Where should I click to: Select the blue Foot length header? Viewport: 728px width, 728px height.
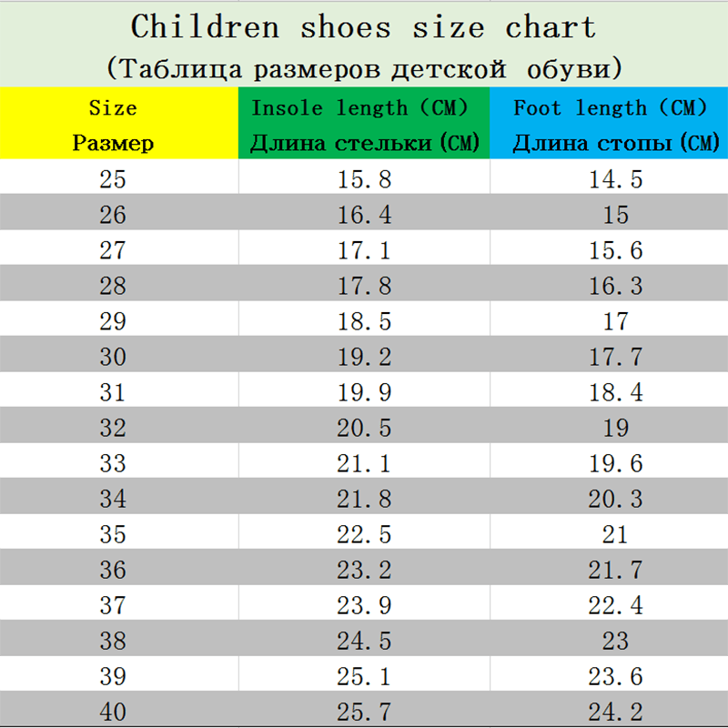click(612, 124)
